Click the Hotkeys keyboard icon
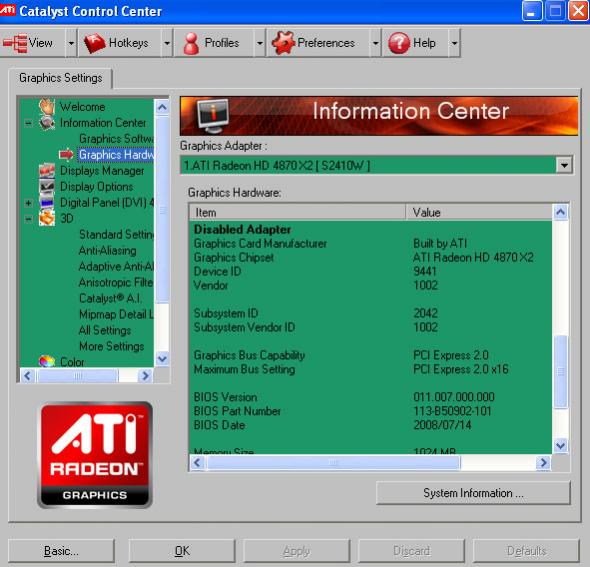 [94, 43]
